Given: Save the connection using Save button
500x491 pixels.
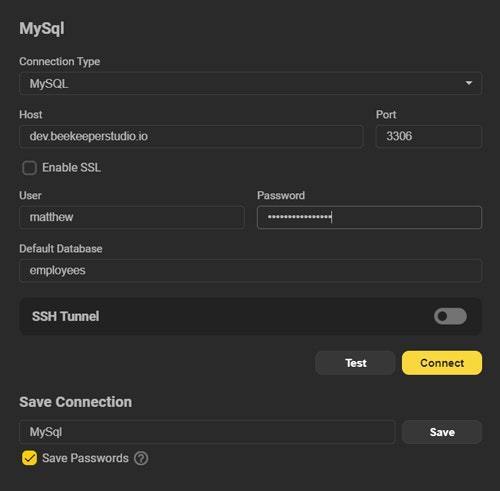Looking at the screenshot, I should [442, 432].
